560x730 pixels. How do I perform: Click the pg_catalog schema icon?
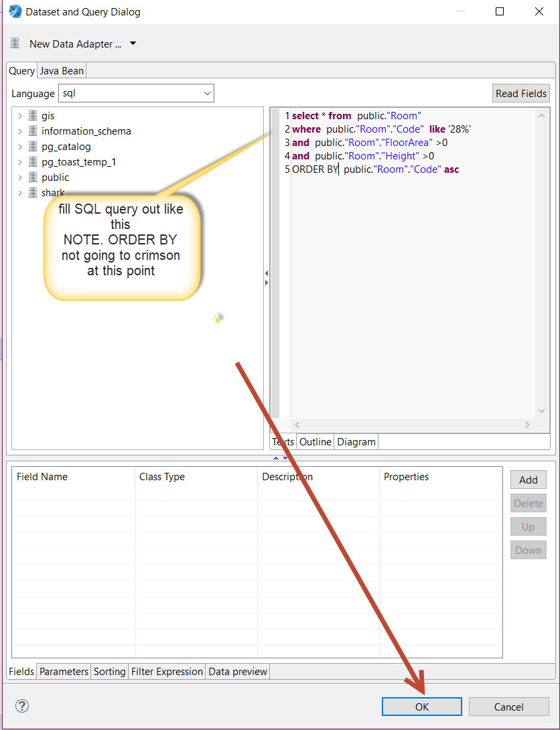33,147
